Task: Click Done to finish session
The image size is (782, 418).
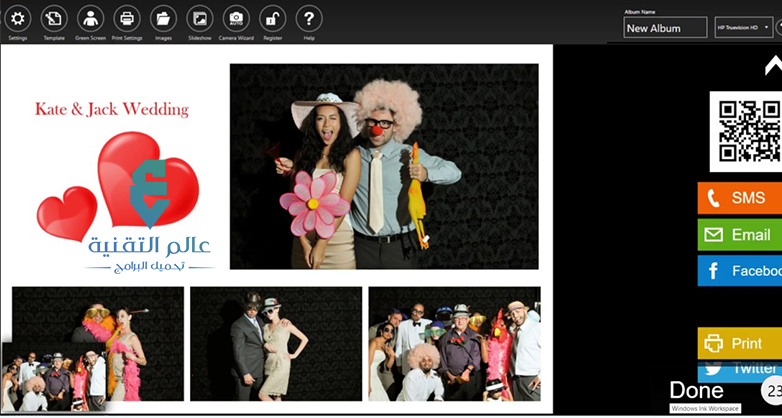Action: click(x=697, y=391)
